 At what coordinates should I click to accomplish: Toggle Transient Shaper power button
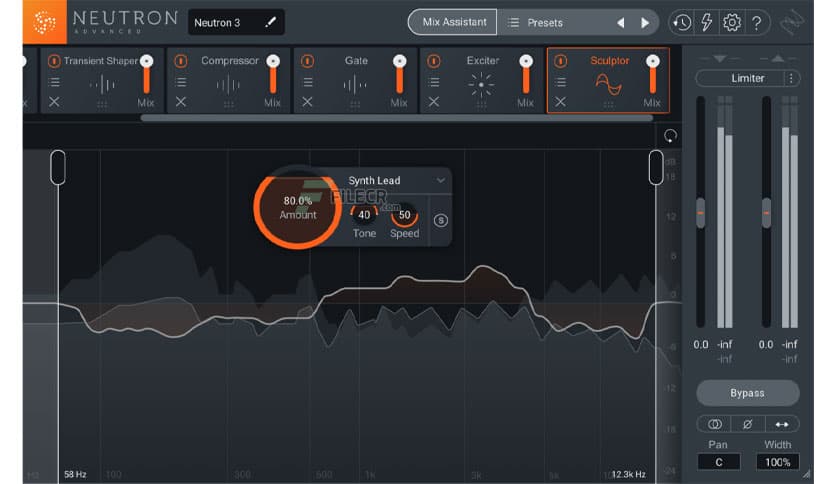54,61
